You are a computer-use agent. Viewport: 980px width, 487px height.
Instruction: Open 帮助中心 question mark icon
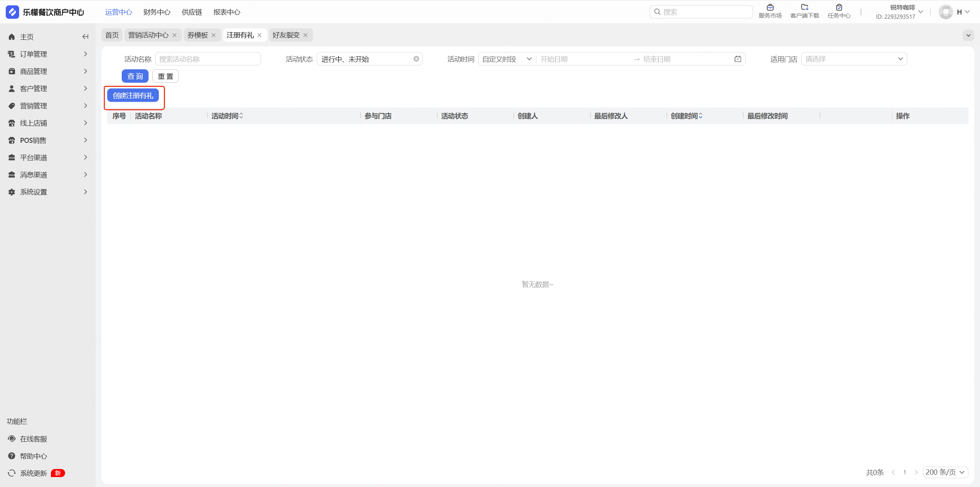[12, 456]
